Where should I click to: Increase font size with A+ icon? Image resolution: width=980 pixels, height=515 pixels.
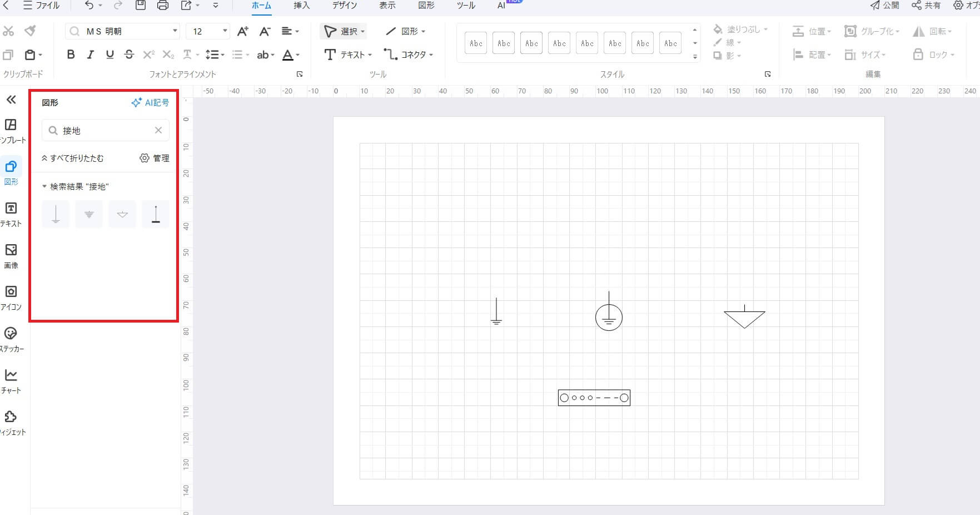(243, 31)
